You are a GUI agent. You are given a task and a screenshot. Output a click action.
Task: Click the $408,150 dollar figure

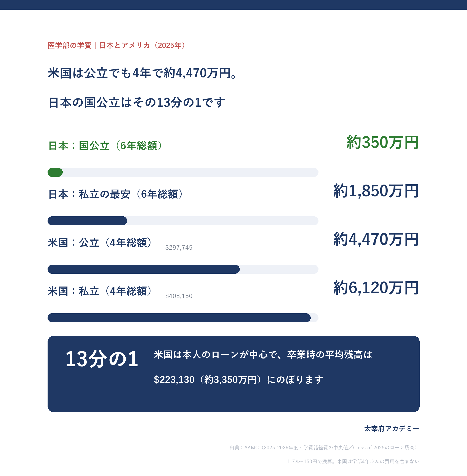click(179, 296)
